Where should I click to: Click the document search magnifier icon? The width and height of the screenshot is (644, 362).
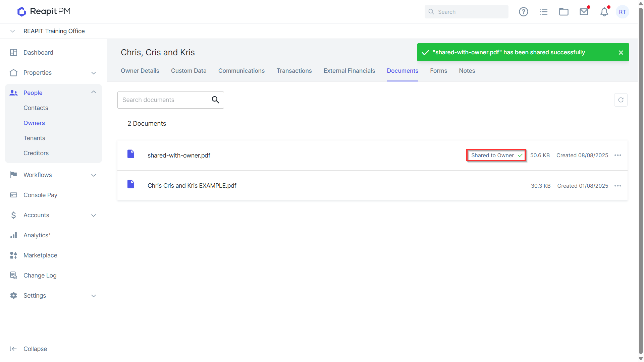point(215,100)
